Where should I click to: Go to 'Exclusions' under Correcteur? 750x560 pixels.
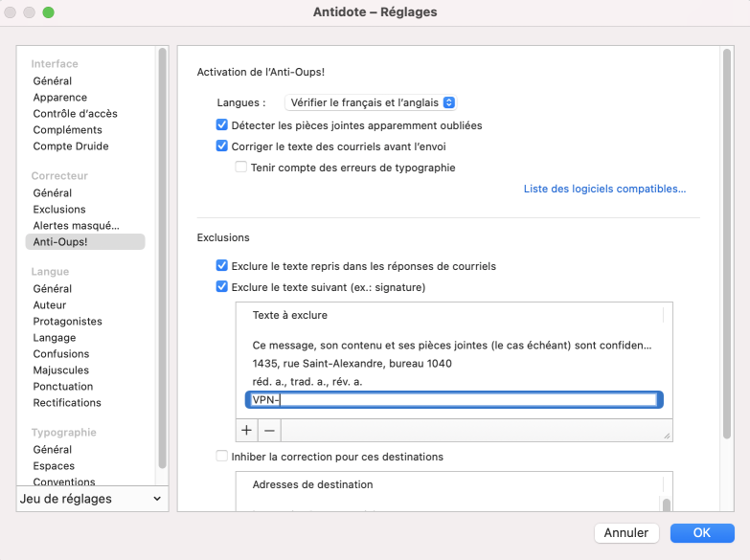59,210
